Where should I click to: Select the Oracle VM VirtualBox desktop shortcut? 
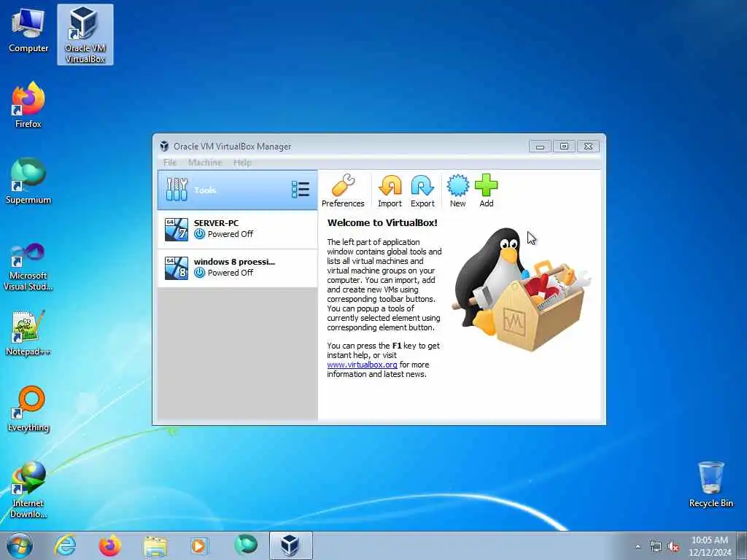85,34
